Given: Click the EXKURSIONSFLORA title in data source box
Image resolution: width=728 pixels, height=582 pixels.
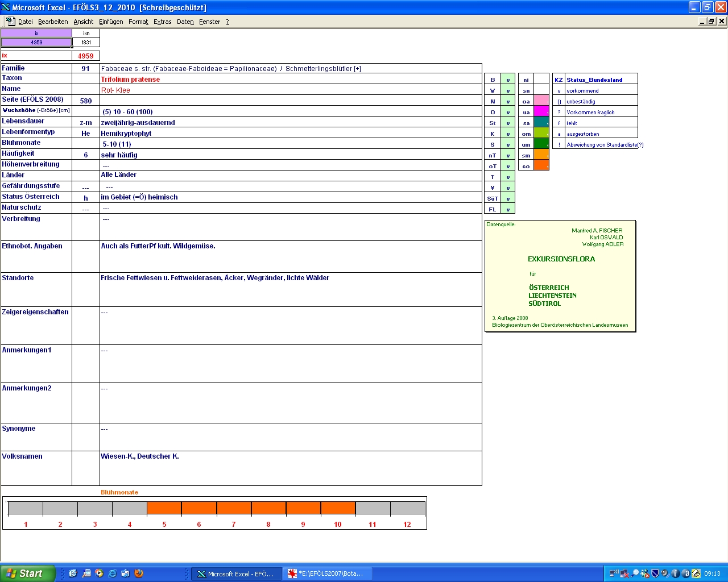Looking at the screenshot, I should [x=561, y=259].
